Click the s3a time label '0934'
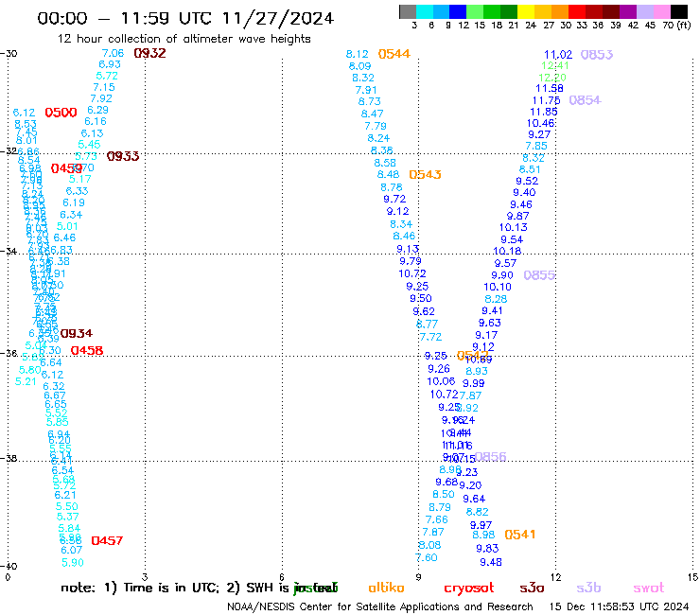 click(77, 334)
